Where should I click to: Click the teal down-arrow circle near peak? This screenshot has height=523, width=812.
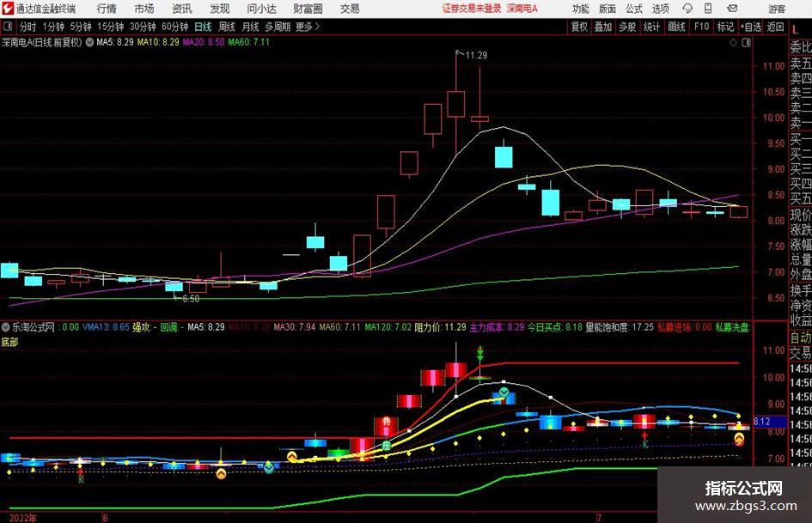504,392
